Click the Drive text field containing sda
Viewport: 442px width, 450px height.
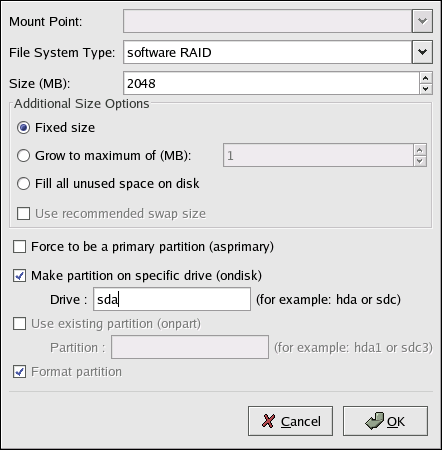click(172, 299)
